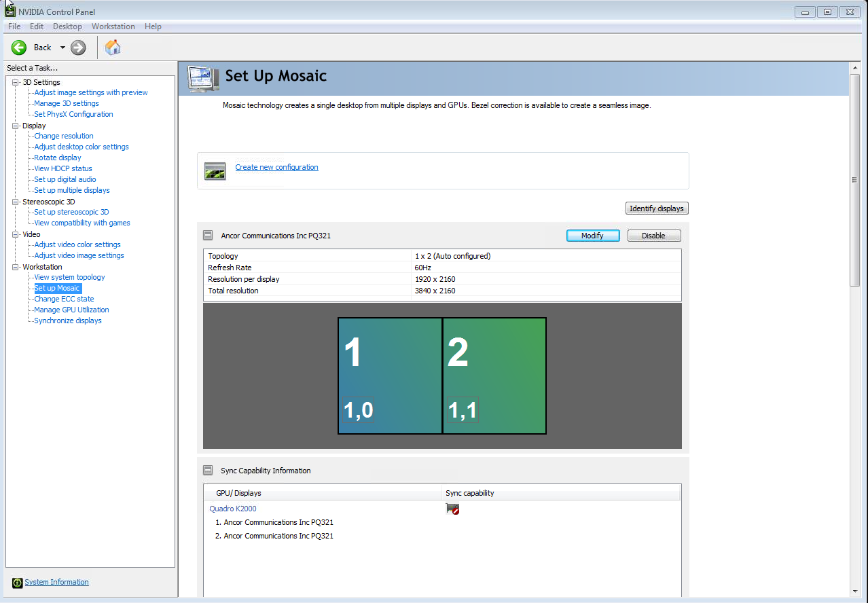
Task: Click the Forward arrow icon
Action: (x=79, y=48)
